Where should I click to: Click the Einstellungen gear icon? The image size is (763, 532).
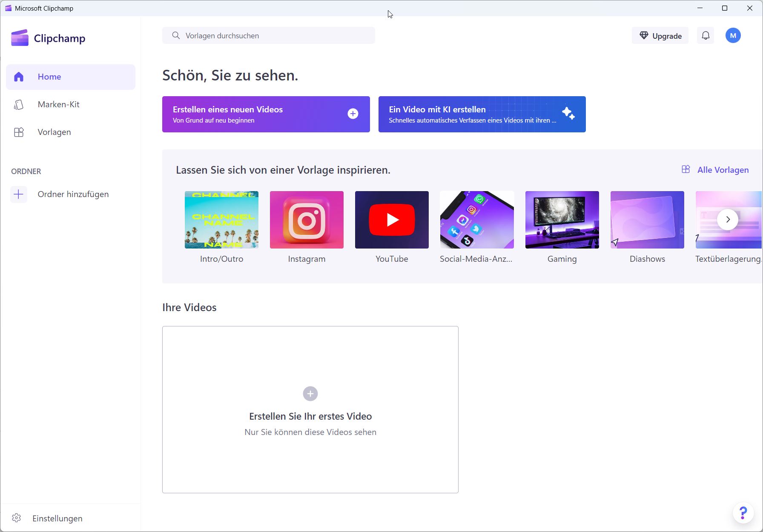click(x=17, y=518)
